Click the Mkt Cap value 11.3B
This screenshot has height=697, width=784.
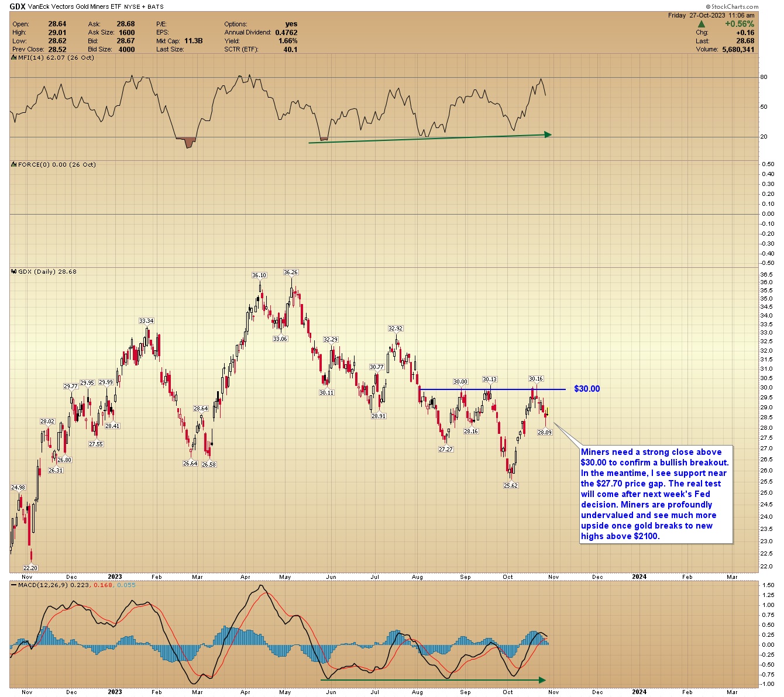(x=194, y=41)
